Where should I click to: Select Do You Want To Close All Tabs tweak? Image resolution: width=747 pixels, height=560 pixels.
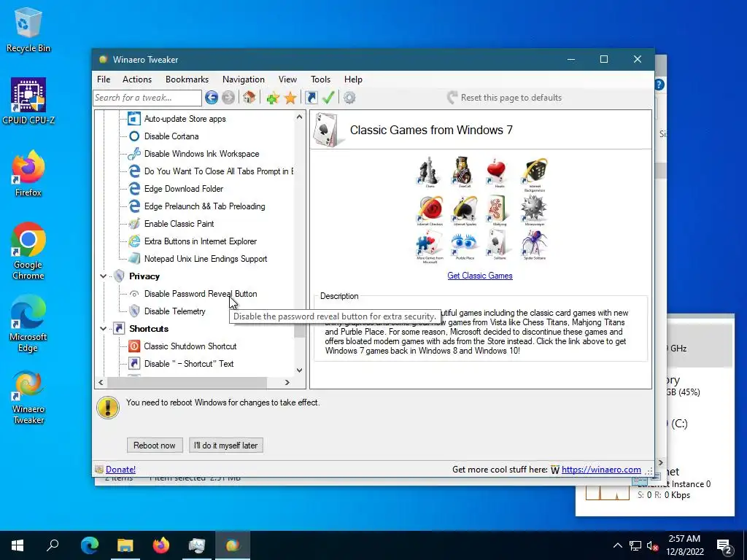(x=219, y=171)
